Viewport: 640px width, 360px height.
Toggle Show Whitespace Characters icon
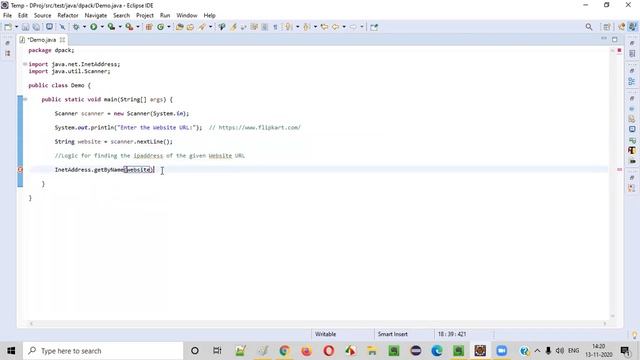(275, 27)
